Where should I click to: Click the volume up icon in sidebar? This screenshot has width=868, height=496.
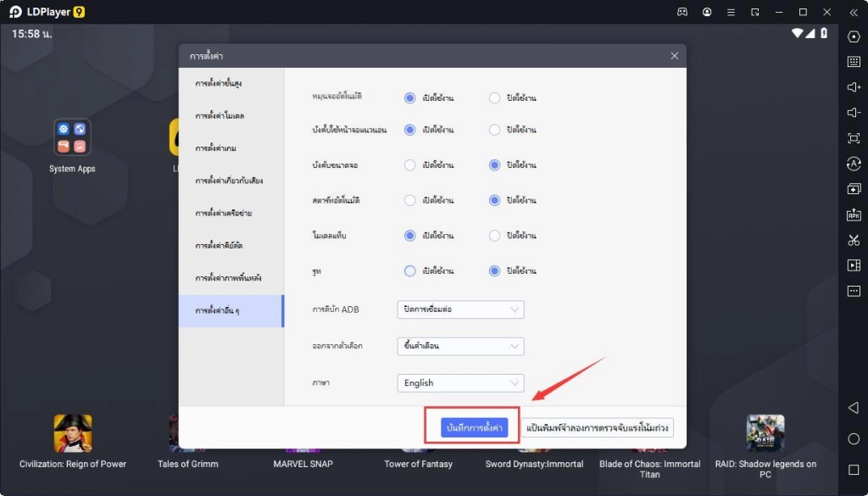point(854,87)
